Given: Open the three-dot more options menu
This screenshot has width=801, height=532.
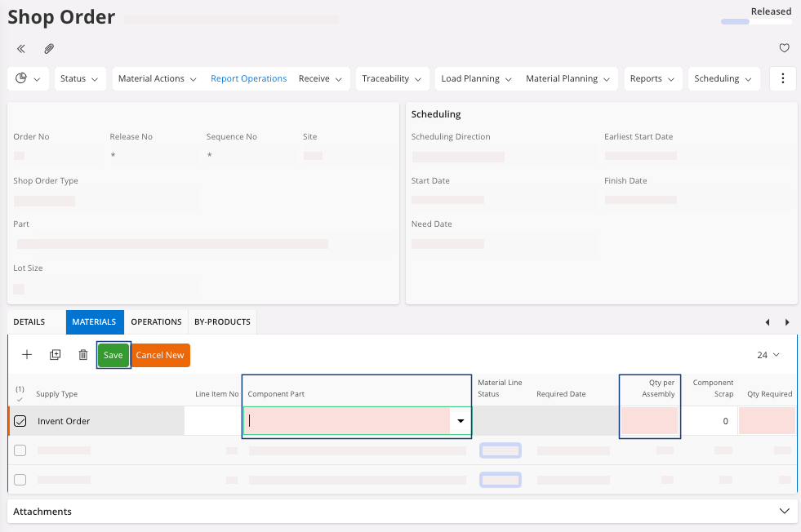Looking at the screenshot, I should tap(782, 79).
